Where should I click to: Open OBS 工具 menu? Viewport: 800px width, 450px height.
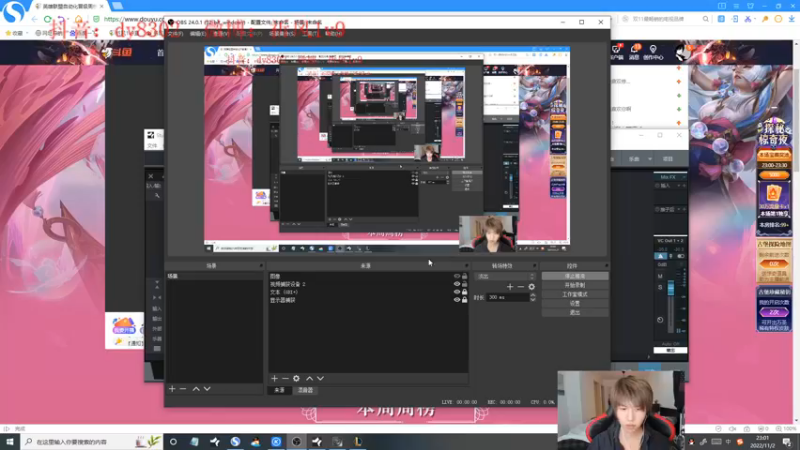point(310,34)
